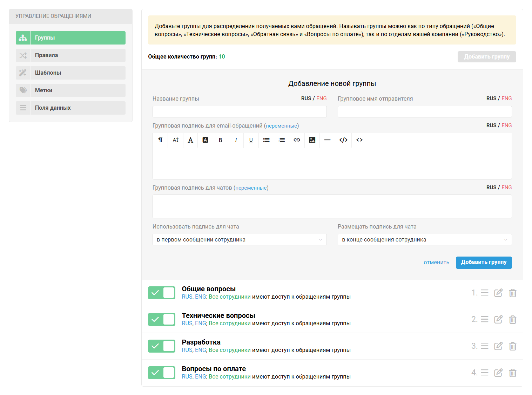The image size is (532, 395).
Task: Click the Bold formatting icon in editor
Action: point(220,140)
